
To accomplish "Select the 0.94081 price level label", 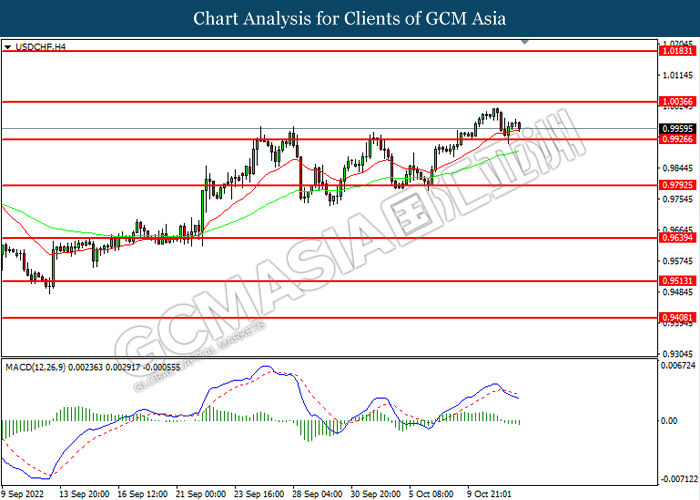I will pyautogui.click(x=678, y=318).
